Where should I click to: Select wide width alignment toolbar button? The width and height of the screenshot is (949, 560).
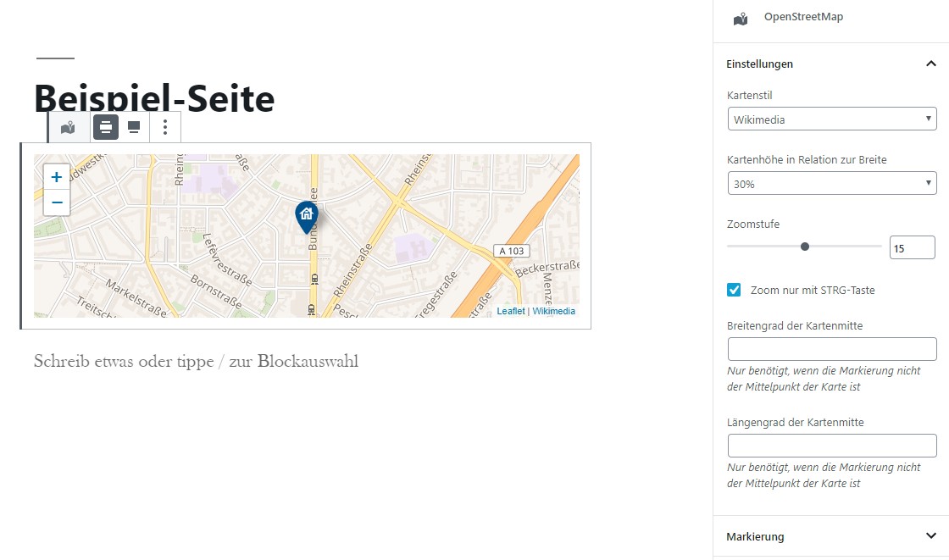click(105, 127)
